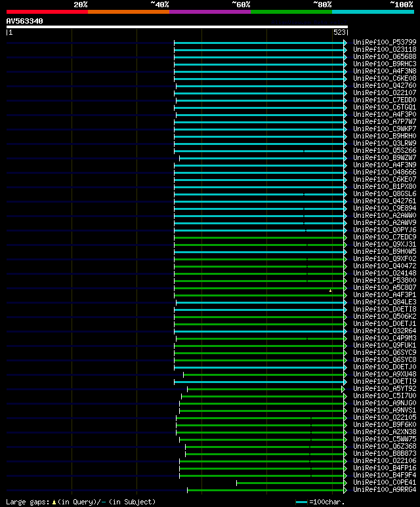Select the UniRef100_O65688 hit label

385,57
